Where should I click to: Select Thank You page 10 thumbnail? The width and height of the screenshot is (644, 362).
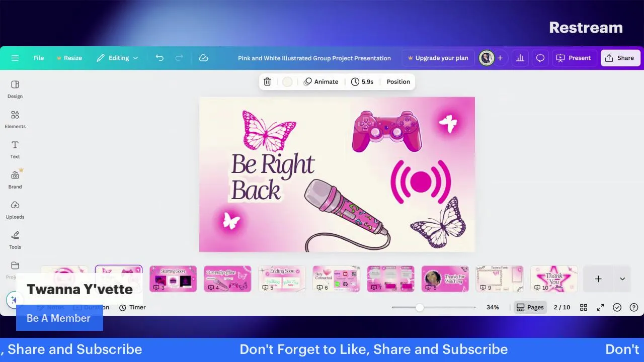[554, 279]
